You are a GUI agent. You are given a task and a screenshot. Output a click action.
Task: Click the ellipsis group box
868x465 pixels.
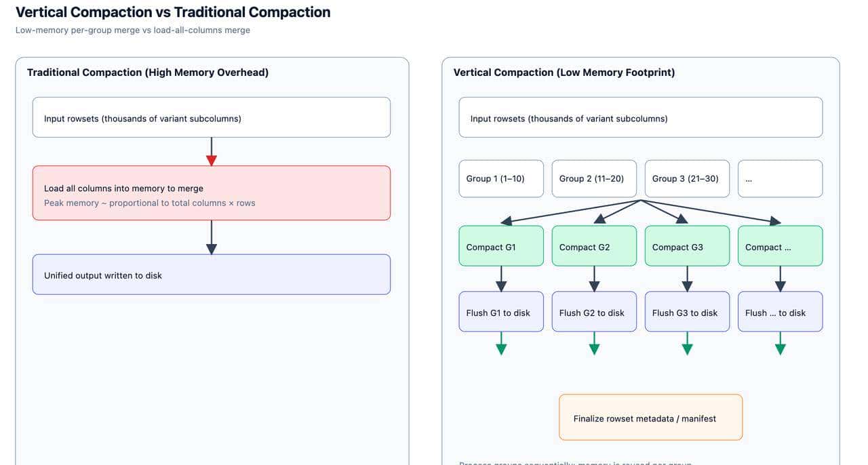(x=780, y=178)
